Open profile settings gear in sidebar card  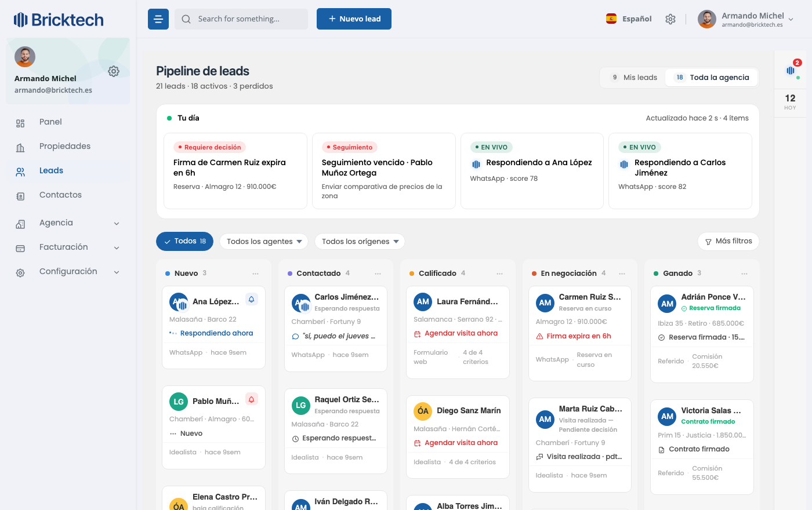(x=114, y=71)
